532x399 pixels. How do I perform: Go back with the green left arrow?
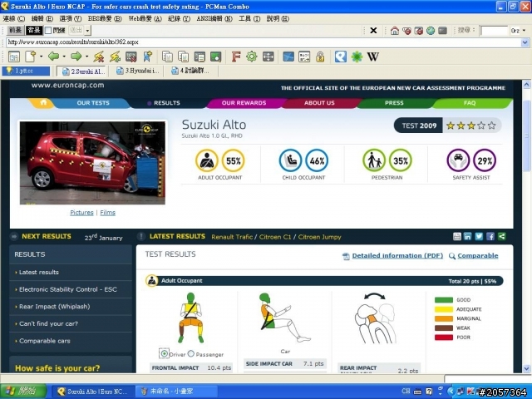click(x=53, y=57)
